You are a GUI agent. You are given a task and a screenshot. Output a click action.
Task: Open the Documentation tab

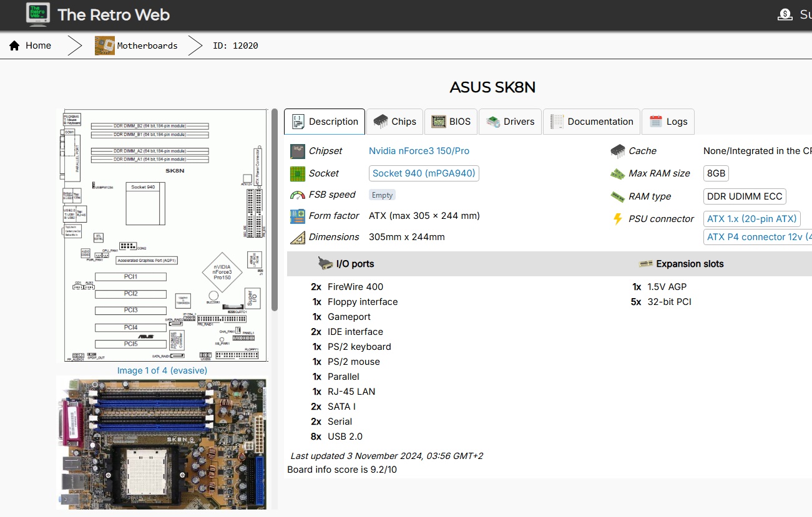tap(591, 122)
